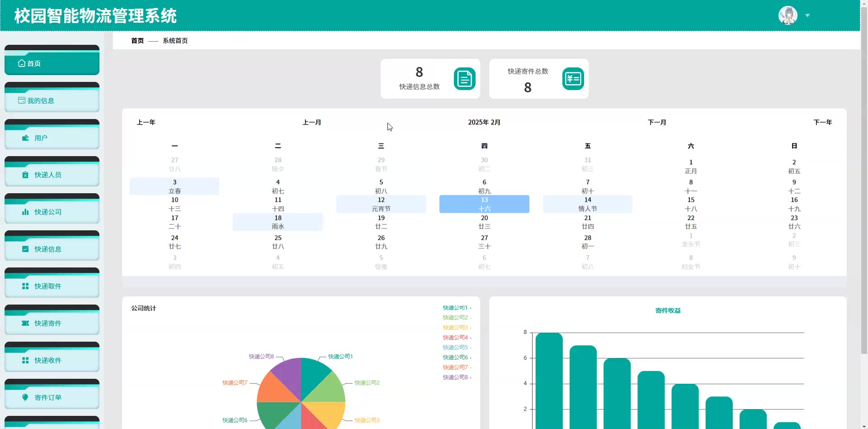Pick date 18 雨水 in the calendar
Viewport: 868px width, 429px height.
[x=278, y=222]
